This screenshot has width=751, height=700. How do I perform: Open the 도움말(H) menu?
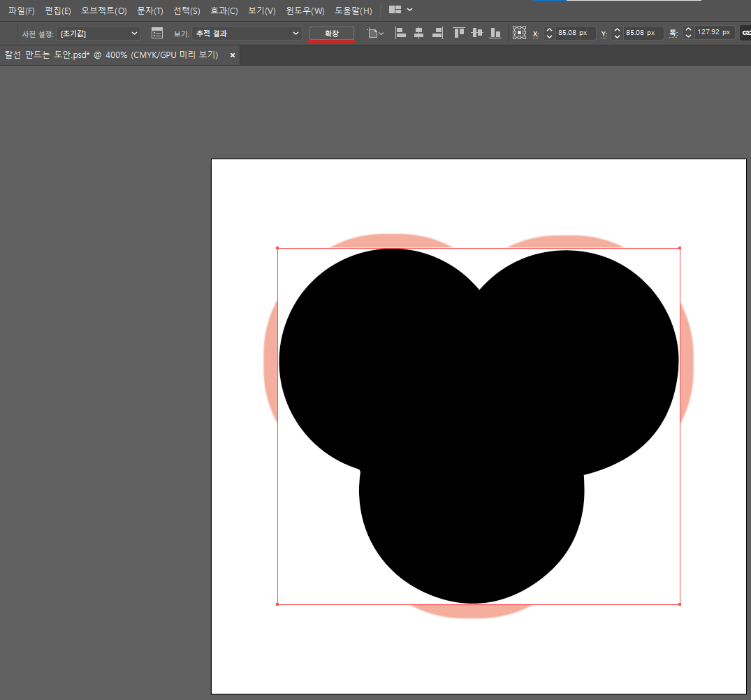click(353, 10)
